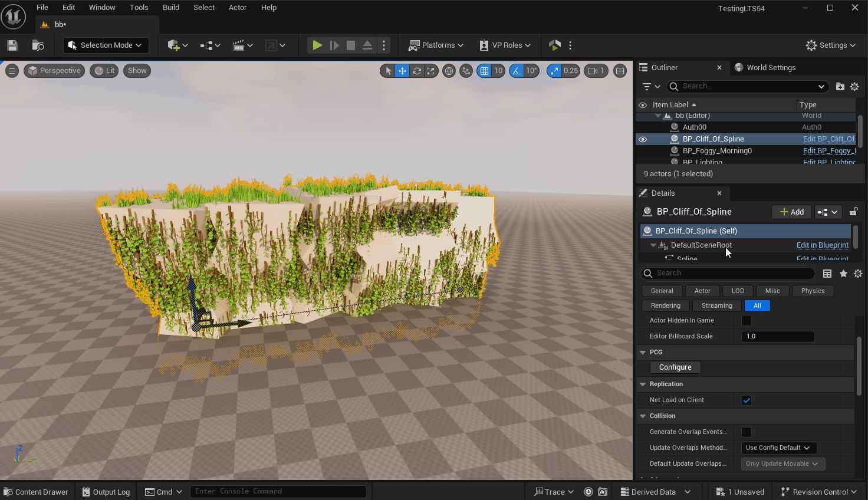Toggle the Details panel lock icon

853,212
